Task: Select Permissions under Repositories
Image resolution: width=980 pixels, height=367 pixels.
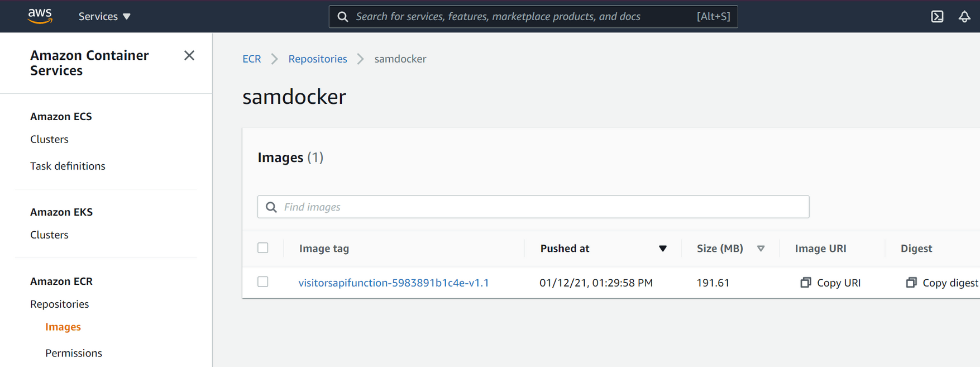Action: point(74,353)
